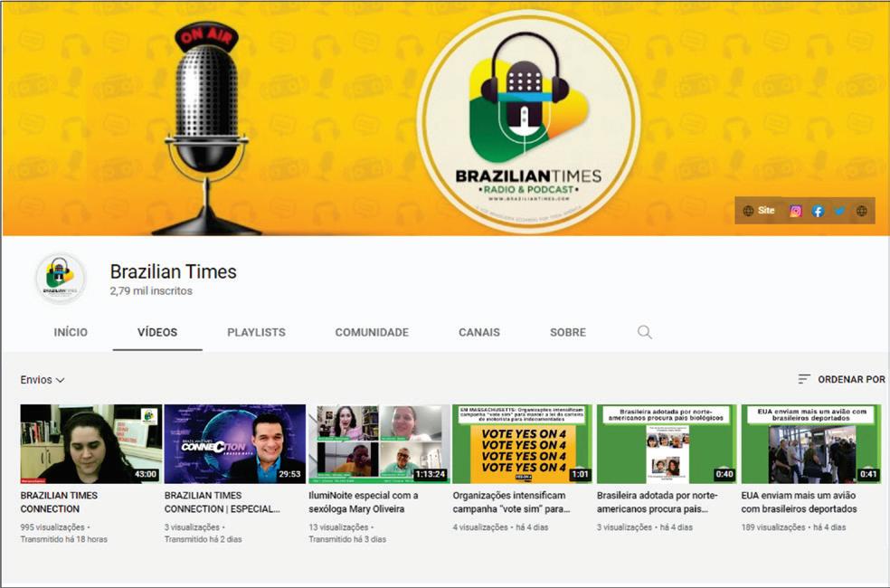Open the 1:13:24 IlumiNoite video thumbnail
Viewport: 890px width, 588px height.
[x=379, y=444]
